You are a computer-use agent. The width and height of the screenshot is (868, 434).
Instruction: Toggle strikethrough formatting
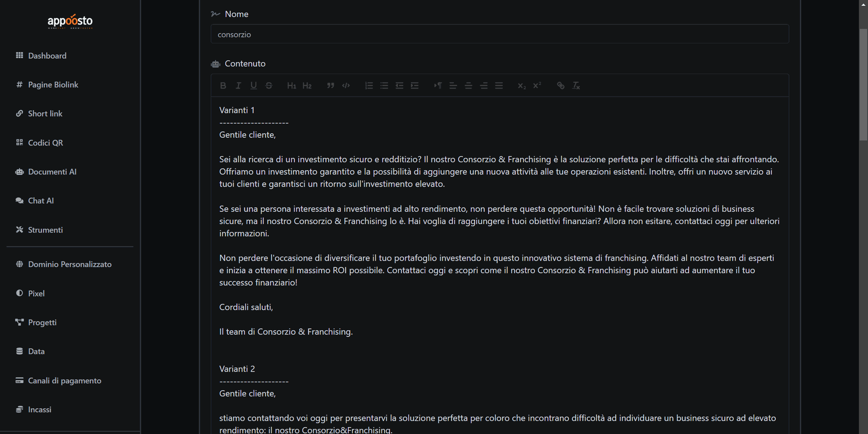(x=269, y=86)
